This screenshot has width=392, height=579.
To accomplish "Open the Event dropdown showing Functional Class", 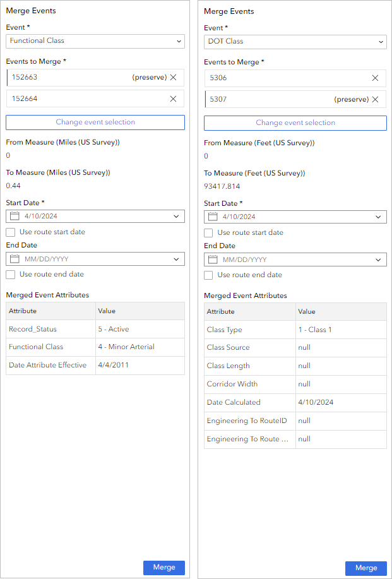I will tap(179, 40).
